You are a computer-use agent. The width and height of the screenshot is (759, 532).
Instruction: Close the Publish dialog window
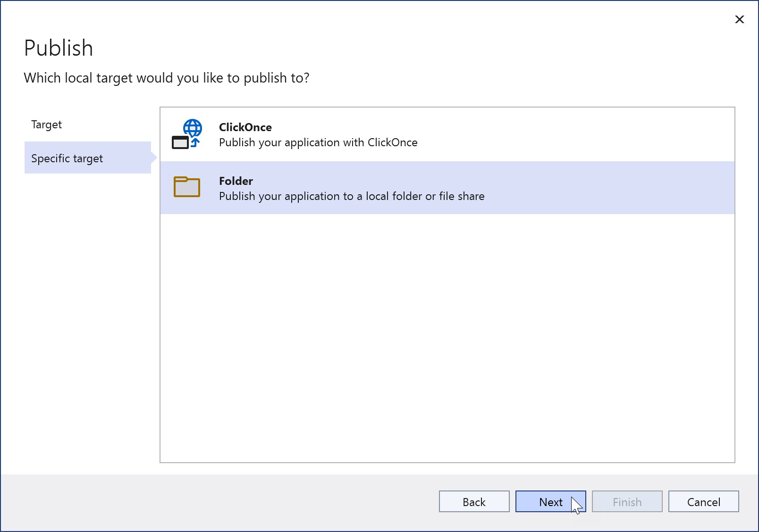(739, 19)
